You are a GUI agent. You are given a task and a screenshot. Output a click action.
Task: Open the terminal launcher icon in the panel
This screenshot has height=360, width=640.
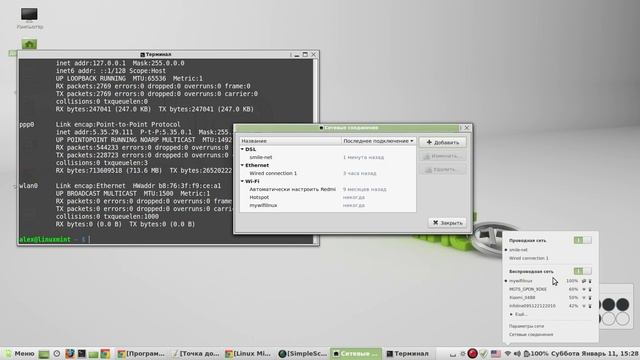click(82, 353)
